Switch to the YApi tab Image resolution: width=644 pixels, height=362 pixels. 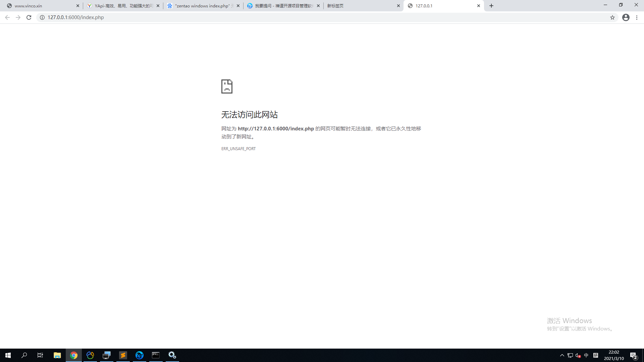pyautogui.click(x=121, y=6)
